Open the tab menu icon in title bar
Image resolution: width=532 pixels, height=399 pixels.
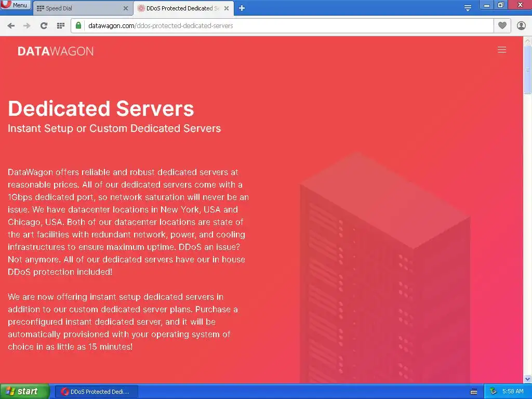pyautogui.click(x=468, y=8)
